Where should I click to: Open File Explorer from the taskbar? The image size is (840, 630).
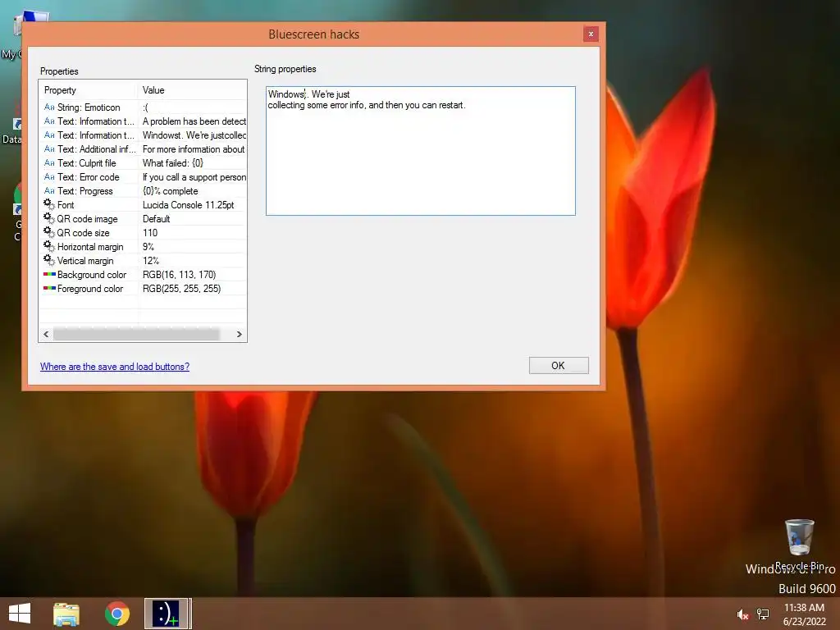pos(66,614)
